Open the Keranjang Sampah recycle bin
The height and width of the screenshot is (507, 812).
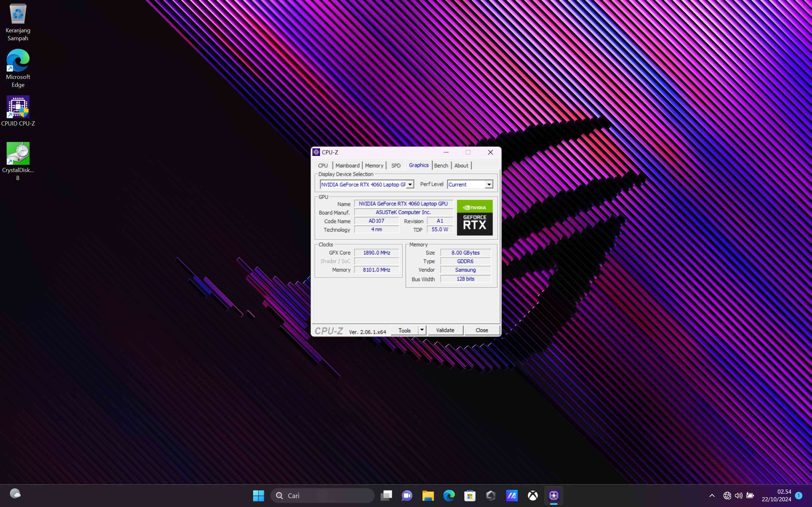(18, 14)
